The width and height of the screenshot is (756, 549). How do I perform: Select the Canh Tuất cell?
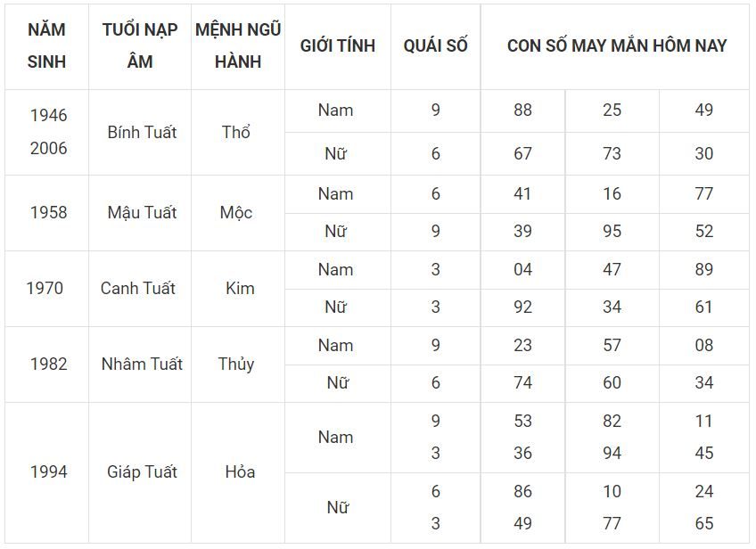[x=138, y=288]
